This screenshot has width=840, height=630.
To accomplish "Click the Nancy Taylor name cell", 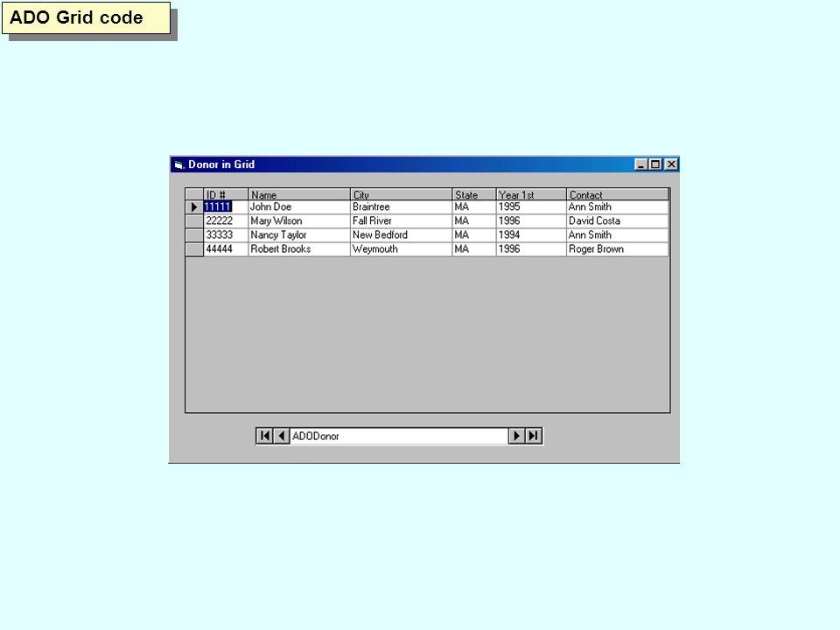I will click(299, 235).
